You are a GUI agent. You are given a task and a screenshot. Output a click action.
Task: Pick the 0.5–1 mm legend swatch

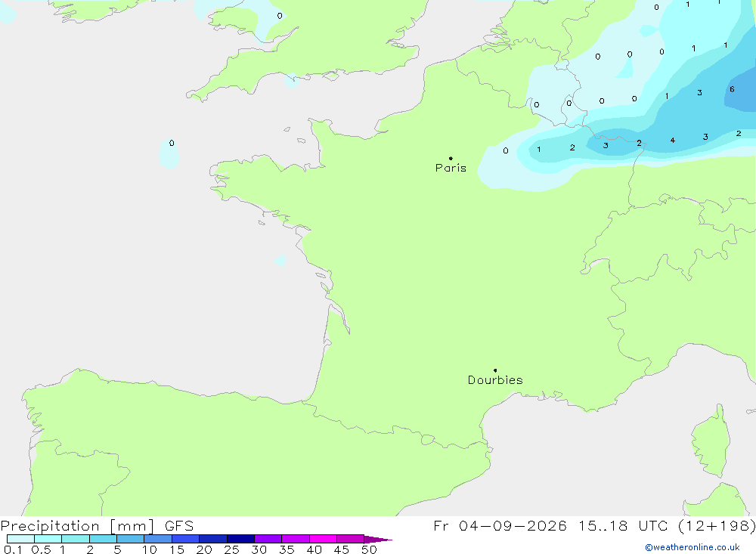[48, 539]
